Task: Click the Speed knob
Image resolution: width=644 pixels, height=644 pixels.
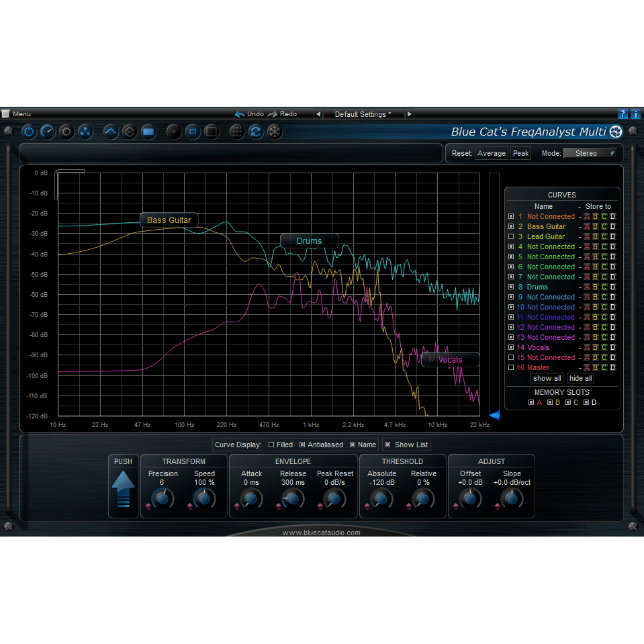Action: pos(203,498)
